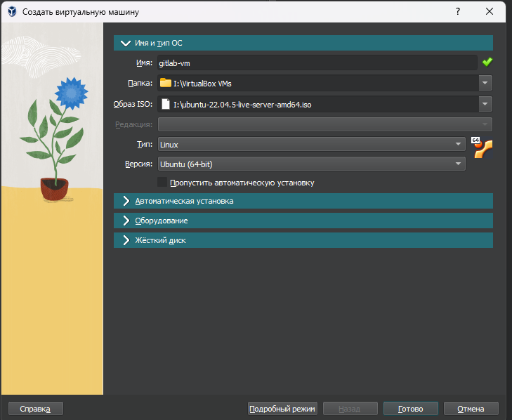The width and height of the screenshot is (512, 420).
Task: Close the Создать виртуальную машину dialog
Action: (x=490, y=11)
